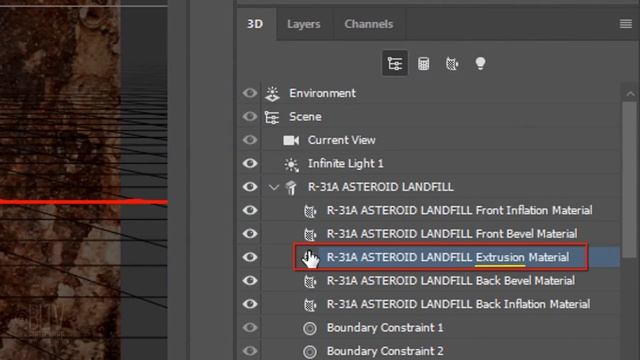Hide Back Bevel Material
Viewport: 640px width, 360px height.
tap(250, 280)
